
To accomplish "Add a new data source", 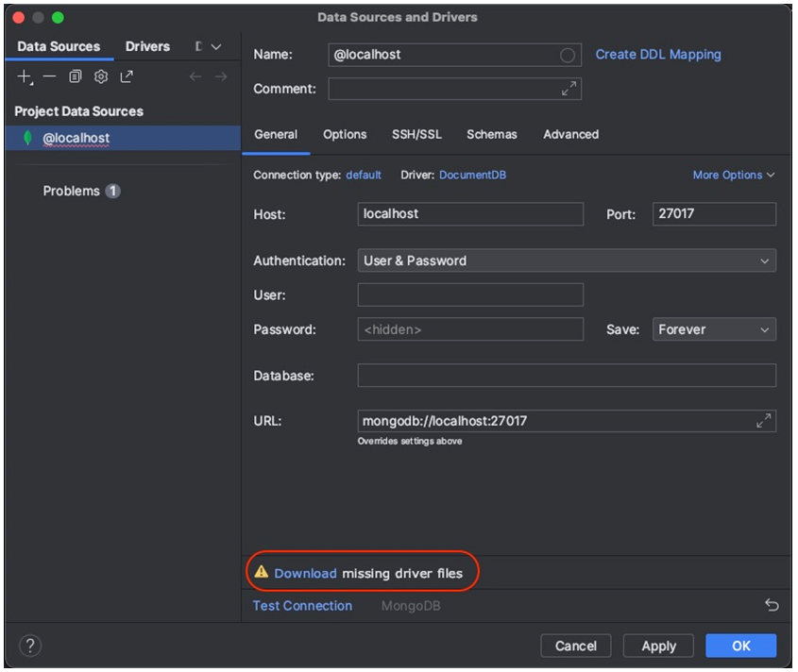I will click(23, 76).
